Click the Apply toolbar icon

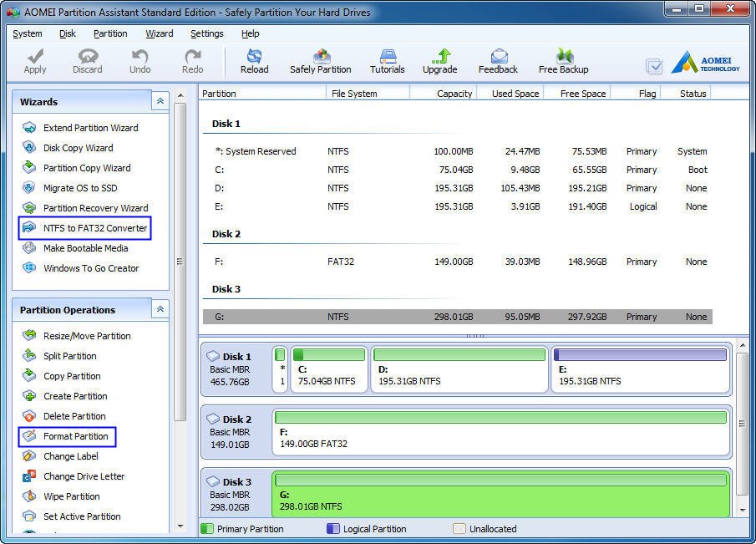pyautogui.click(x=35, y=61)
